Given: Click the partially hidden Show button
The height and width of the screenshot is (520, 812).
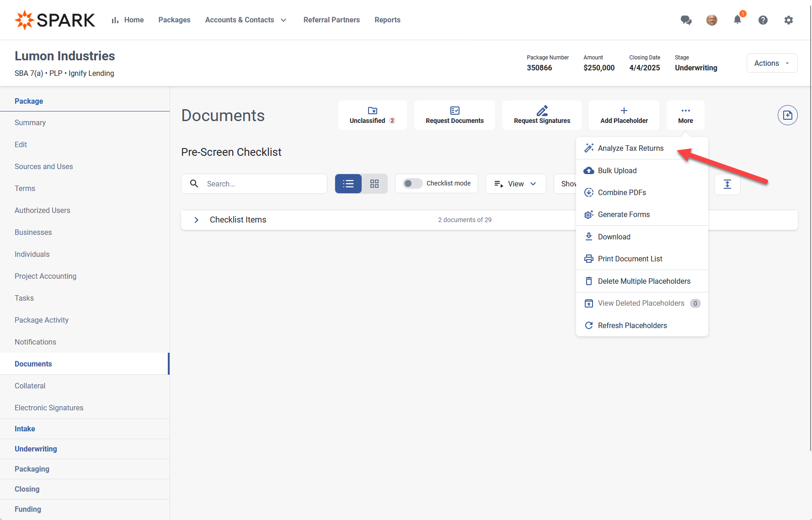Looking at the screenshot, I should coord(565,184).
